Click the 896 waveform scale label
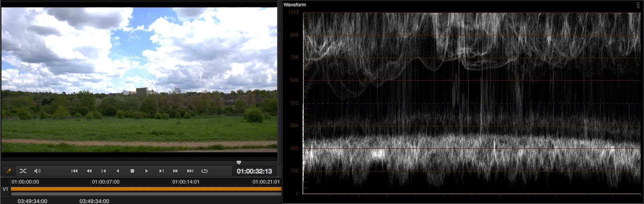Image resolution: width=644 pixels, height=204 pixels. point(294,35)
